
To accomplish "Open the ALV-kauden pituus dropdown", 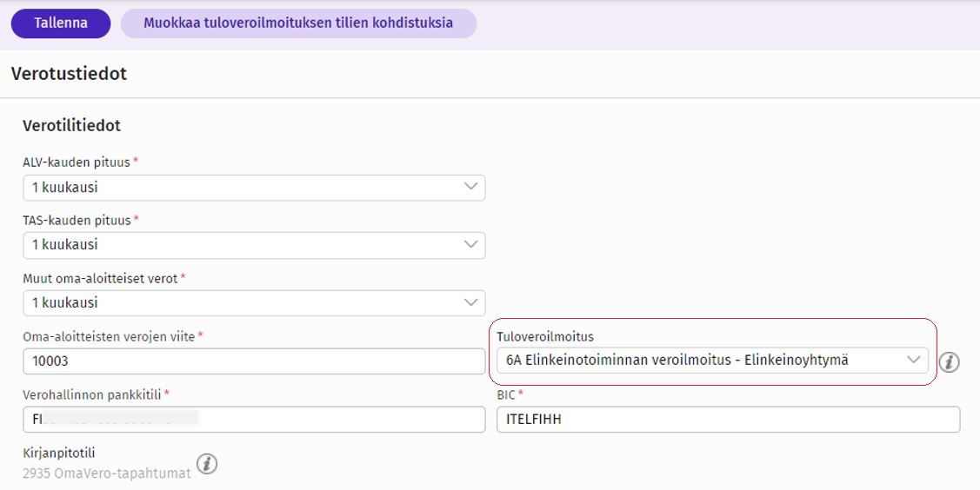I will pyautogui.click(x=253, y=188).
